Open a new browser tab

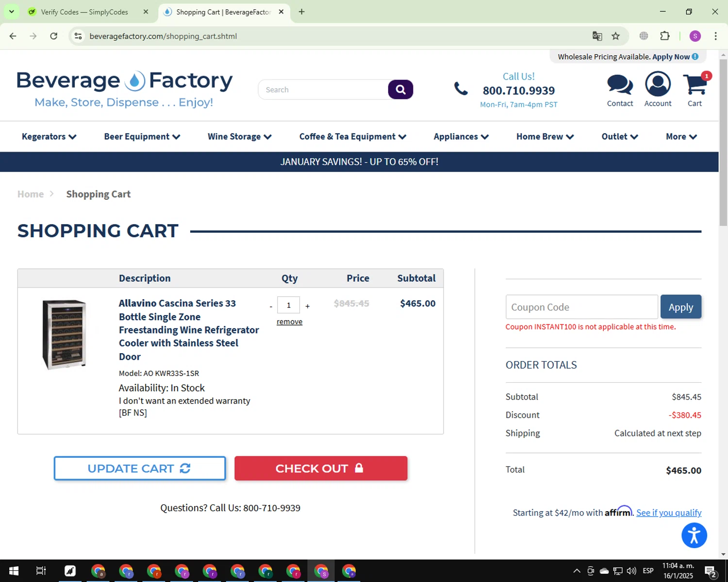pos(301,12)
